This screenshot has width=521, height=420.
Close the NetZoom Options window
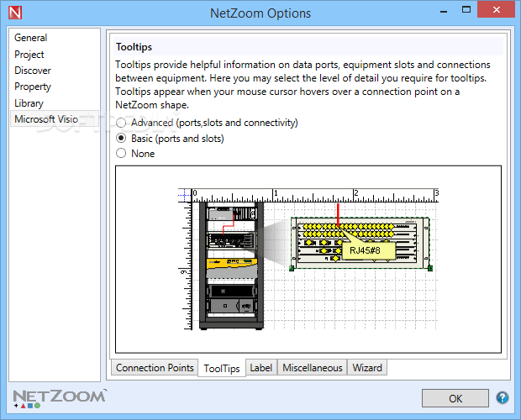[x=497, y=9]
